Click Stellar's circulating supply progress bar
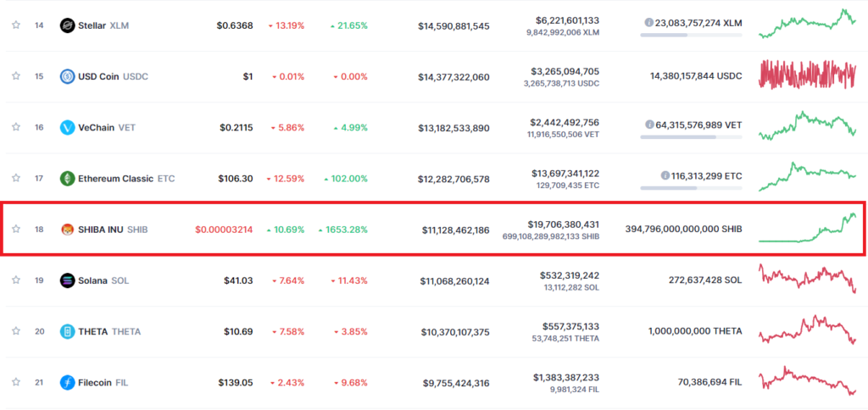This screenshot has height=410, width=868. tap(690, 35)
